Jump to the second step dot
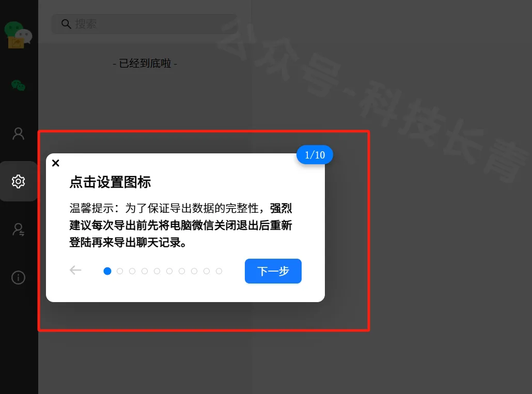The image size is (532, 394). [120, 271]
